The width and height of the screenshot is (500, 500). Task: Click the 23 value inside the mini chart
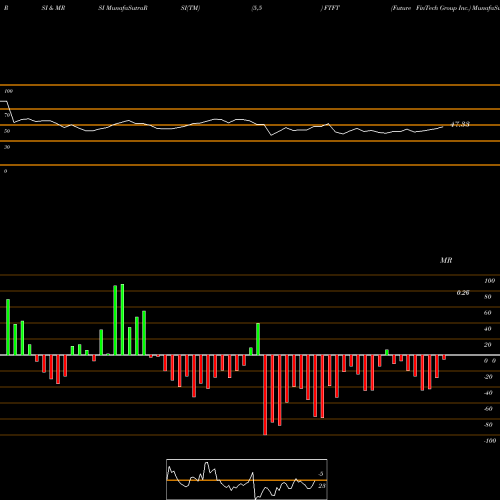322,486
